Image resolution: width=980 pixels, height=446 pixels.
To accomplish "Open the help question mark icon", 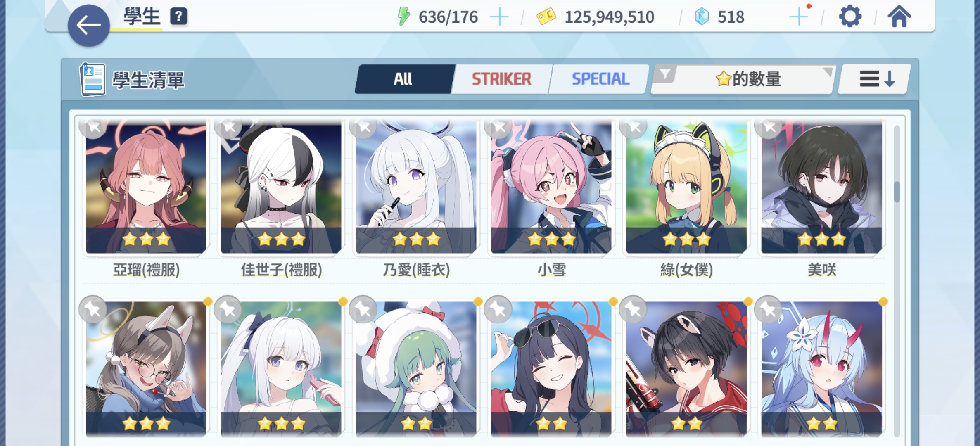I will pyautogui.click(x=178, y=17).
